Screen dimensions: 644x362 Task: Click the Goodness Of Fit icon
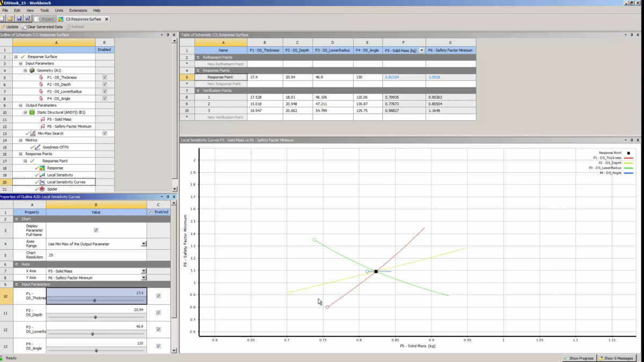(x=38, y=147)
